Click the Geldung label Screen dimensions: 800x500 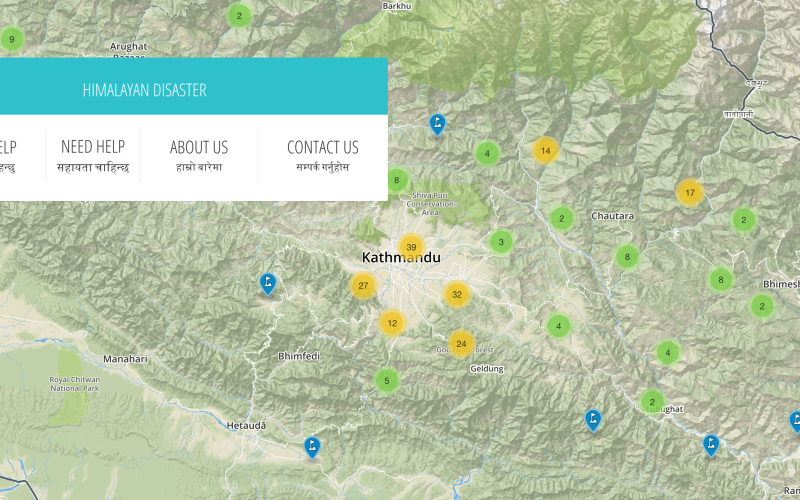coord(487,369)
